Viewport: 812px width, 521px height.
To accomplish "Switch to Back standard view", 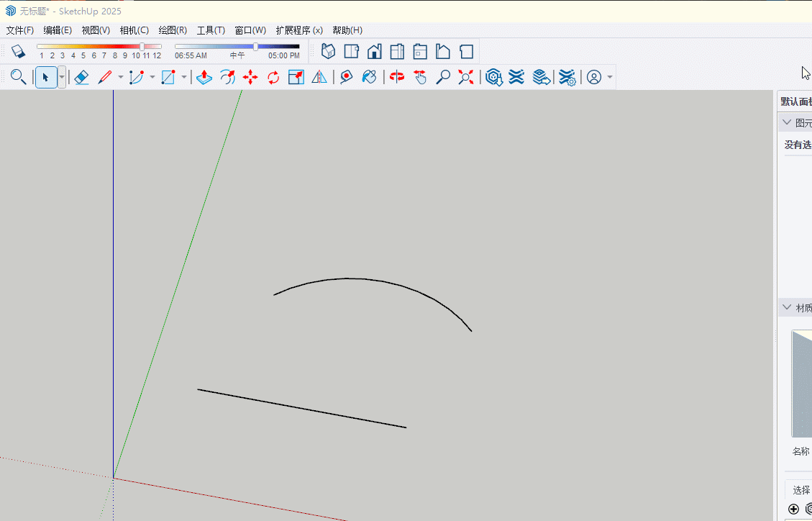I will click(x=420, y=51).
